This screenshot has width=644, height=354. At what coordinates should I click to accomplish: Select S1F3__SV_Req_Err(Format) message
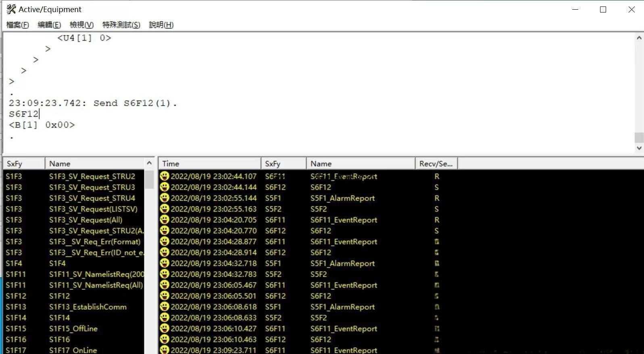pyautogui.click(x=74, y=242)
